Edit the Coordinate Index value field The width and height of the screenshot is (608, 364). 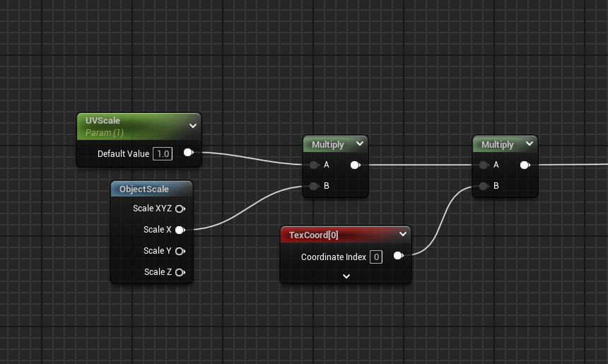click(x=376, y=257)
